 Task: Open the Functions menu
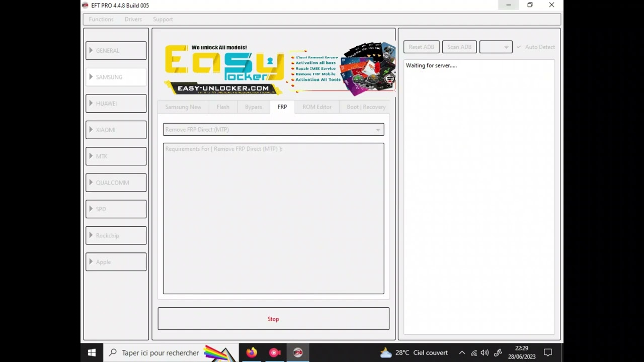click(x=101, y=19)
